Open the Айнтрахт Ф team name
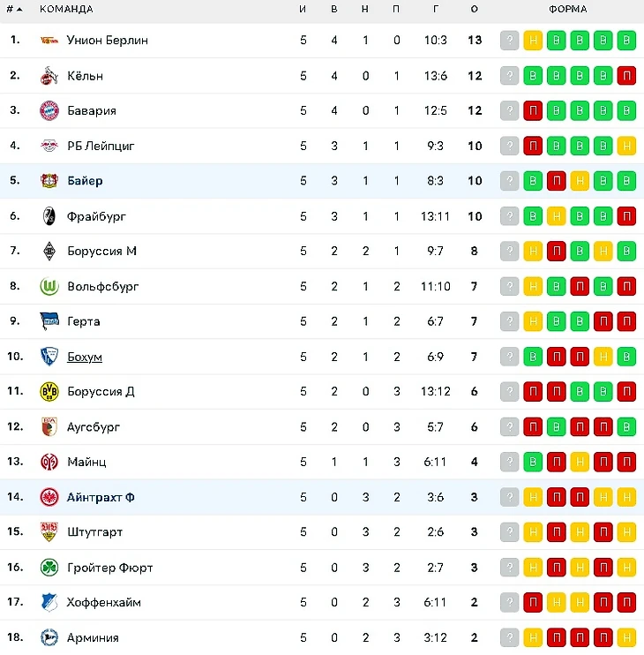Image resolution: width=644 pixels, height=655 pixels. pyautogui.click(x=101, y=497)
